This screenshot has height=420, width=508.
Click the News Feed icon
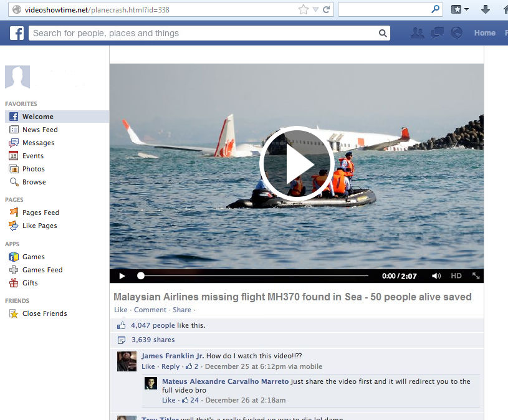coord(14,130)
